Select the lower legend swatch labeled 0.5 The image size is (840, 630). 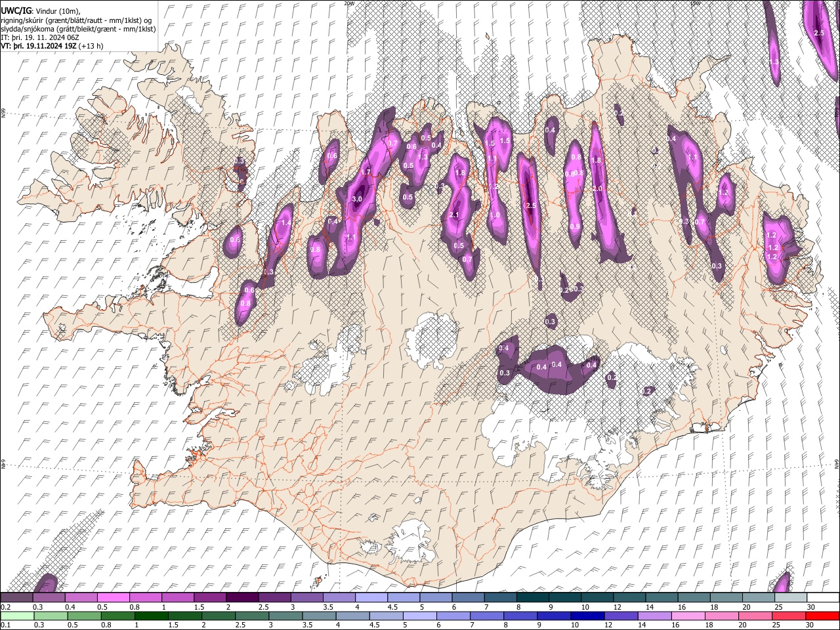(x=84, y=616)
